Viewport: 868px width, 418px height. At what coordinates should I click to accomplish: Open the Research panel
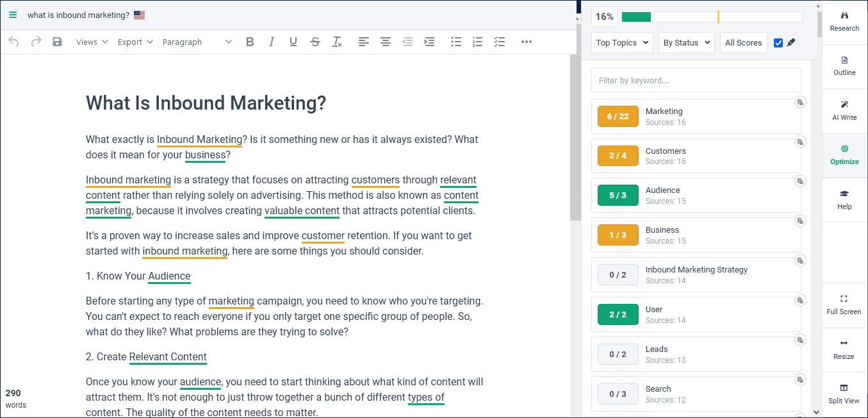[x=844, y=21]
